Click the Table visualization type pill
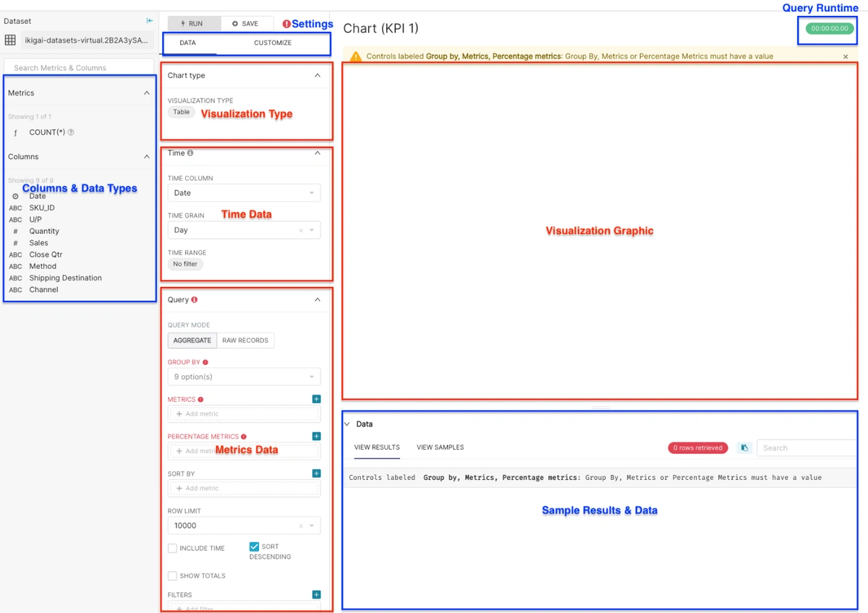868x613 pixels. [182, 112]
